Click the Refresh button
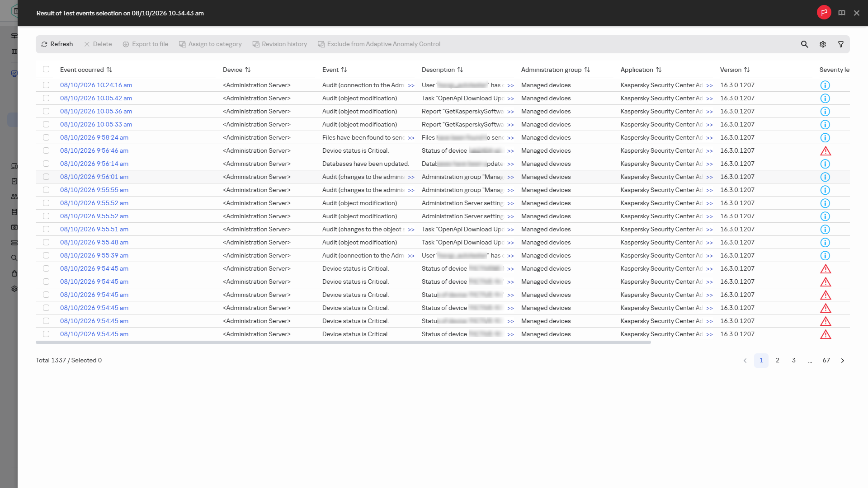Image resolution: width=868 pixels, height=488 pixels. 57,44
